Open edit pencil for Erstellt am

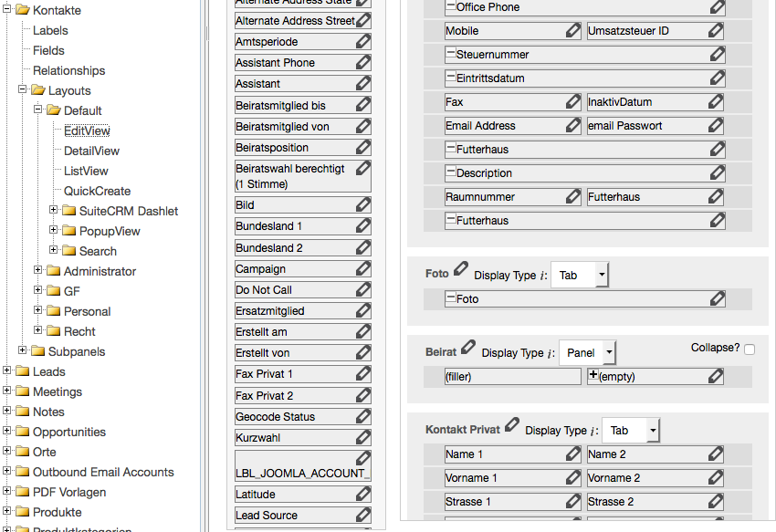click(x=362, y=331)
